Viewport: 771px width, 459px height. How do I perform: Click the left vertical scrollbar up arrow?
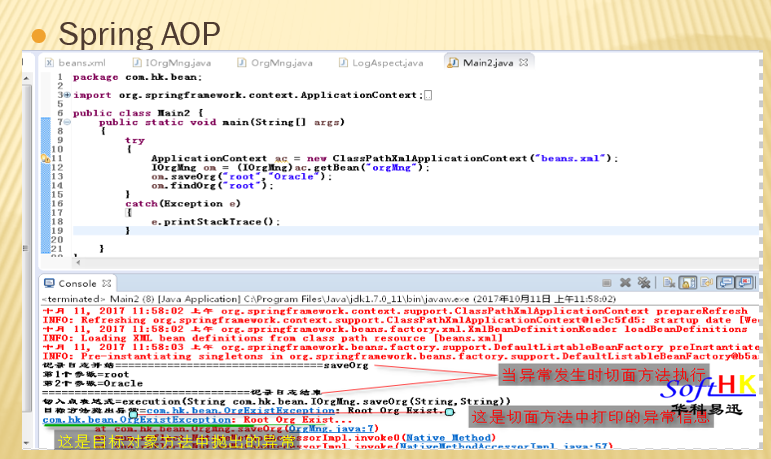[x=27, y=79]
